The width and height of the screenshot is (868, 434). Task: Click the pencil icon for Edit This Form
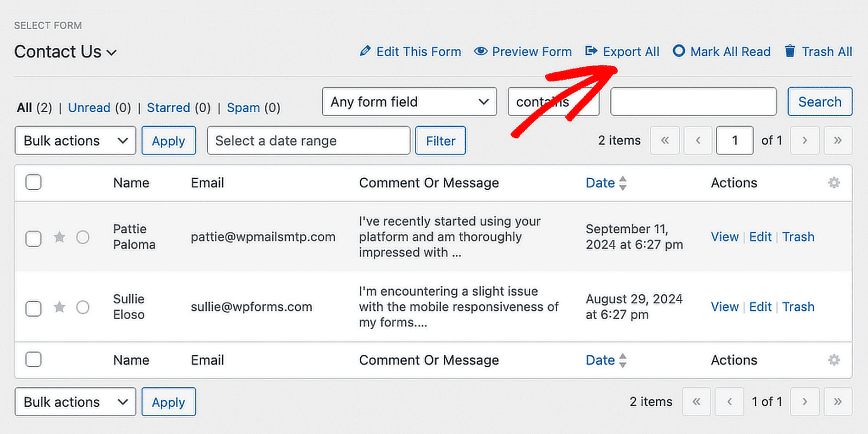pyautogui.click(x=365, y=51)
